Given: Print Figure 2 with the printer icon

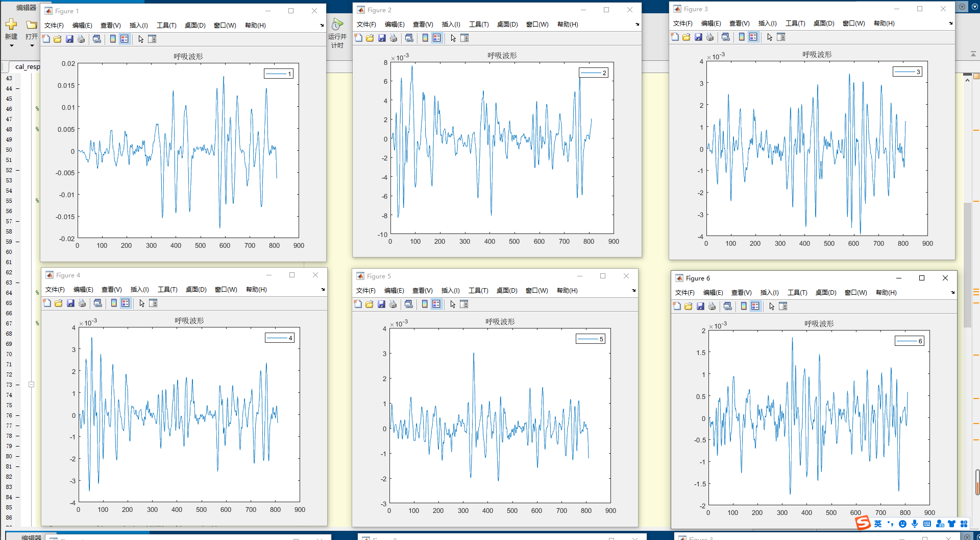Looking at the screenshot, I should (x=394, y=38).
